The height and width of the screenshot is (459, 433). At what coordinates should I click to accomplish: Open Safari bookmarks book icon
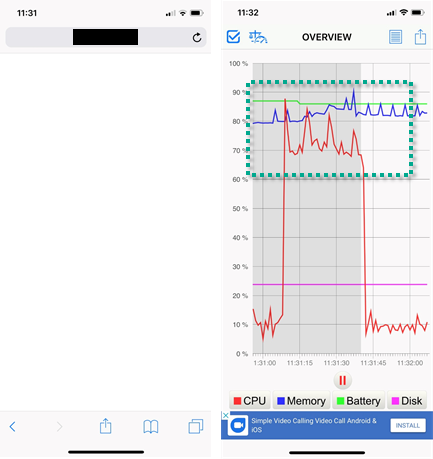[151, 426]
